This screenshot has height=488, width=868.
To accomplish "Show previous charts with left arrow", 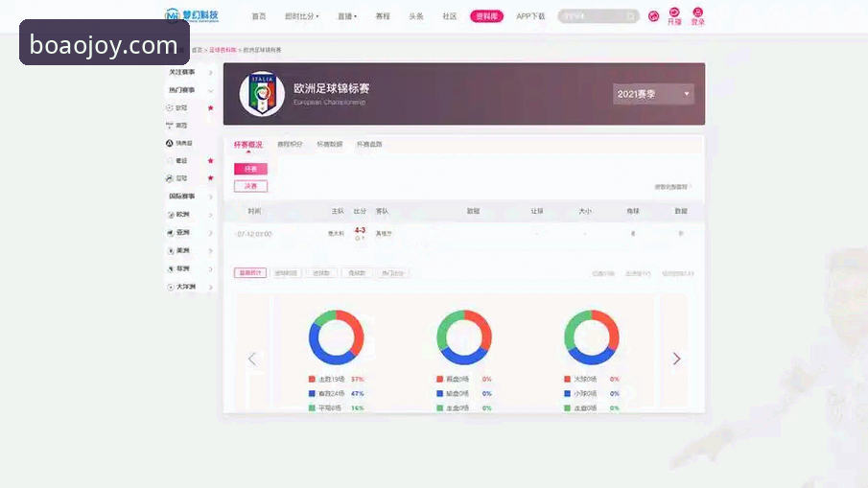I will (252, 360).
